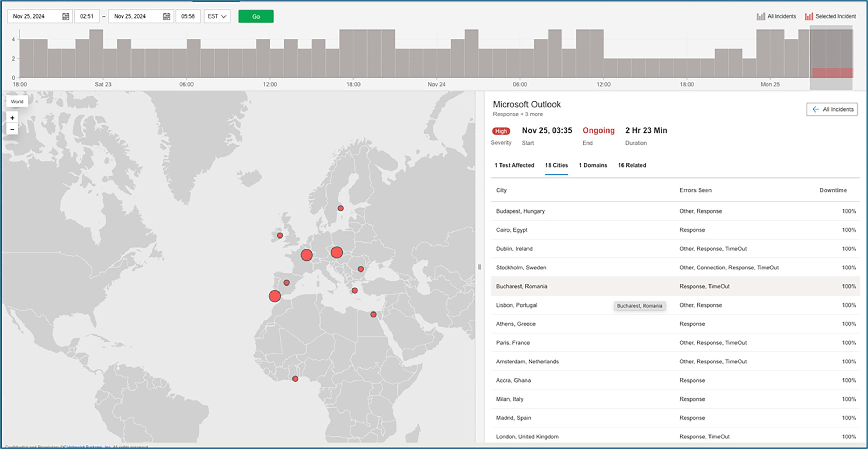Click the All Incidents legend bar icon
The image size is (868, 450).
(761, 16)
